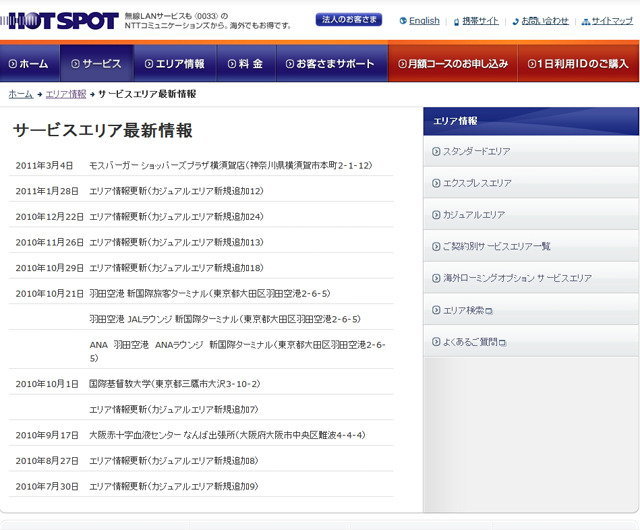
Task: Click external-link icon after よくあるご質問
Action: click(x=502, y=343)
